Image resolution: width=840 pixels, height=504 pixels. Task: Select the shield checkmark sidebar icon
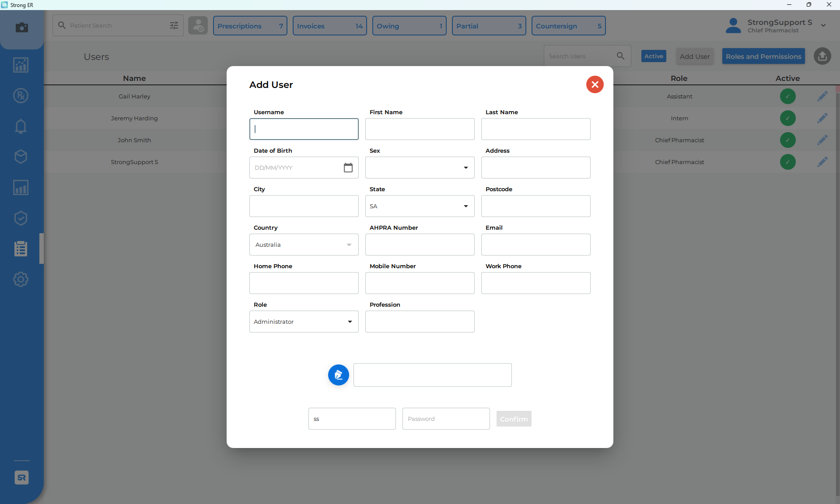click(x=21, y=218)
